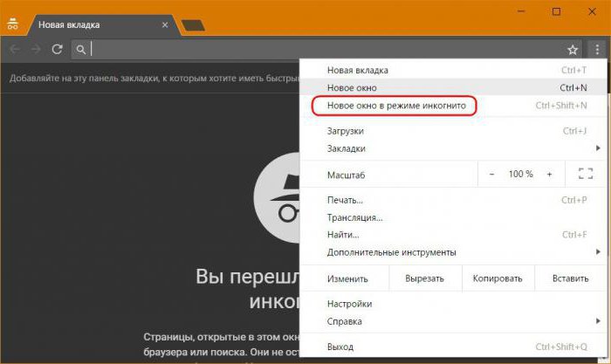Click the Вырезать button
This screenshot has width=611, height=364.
[425, 278]
